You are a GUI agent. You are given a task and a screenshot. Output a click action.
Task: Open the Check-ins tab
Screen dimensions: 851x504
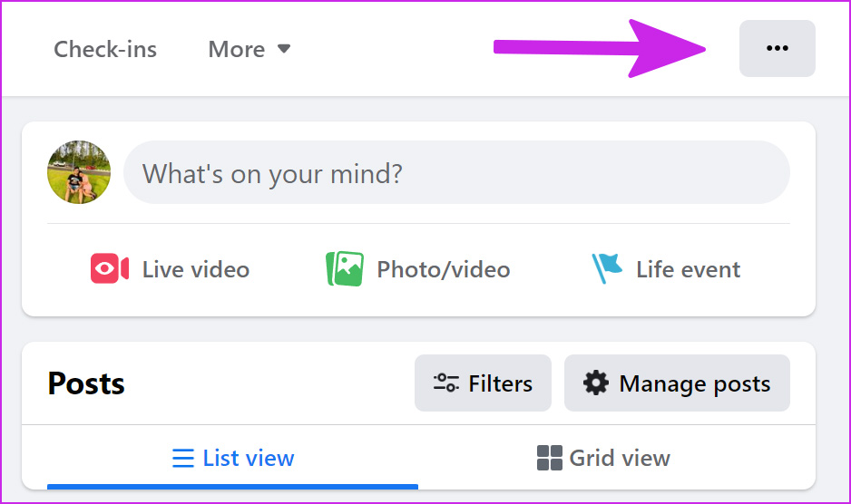105,49
